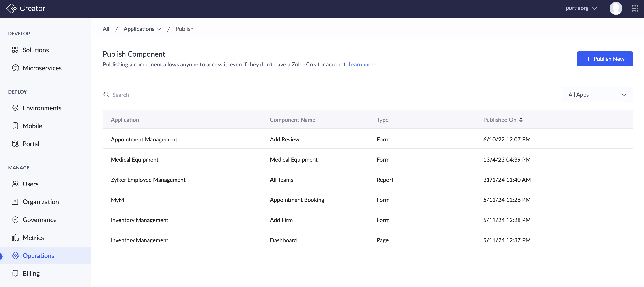Select the Zylker Employee Management row
The image size is (644, 287).
(x=148, y=180)
